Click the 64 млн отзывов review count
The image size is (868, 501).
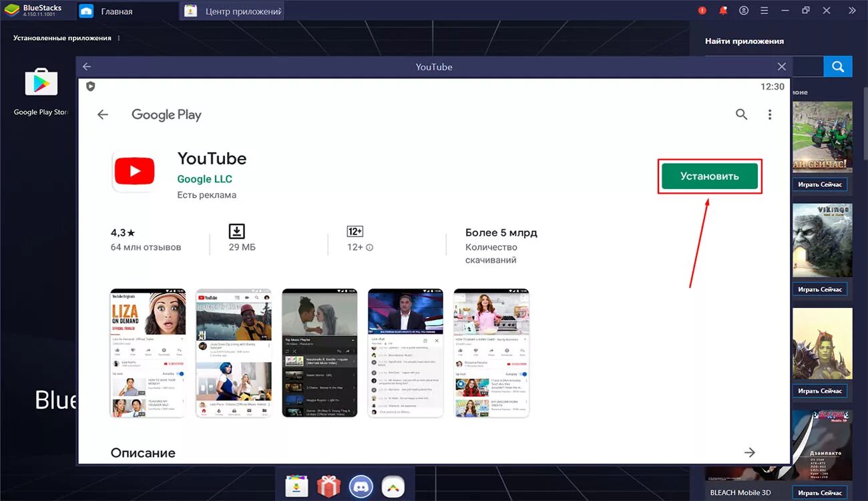pos(146,247)
